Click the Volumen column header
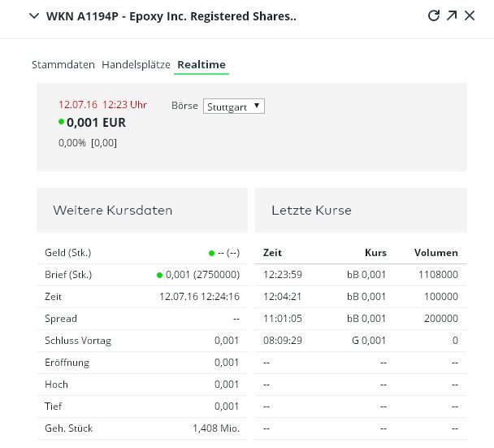The height and width of the screenshot is (448, 494). [x=435, y=253]
